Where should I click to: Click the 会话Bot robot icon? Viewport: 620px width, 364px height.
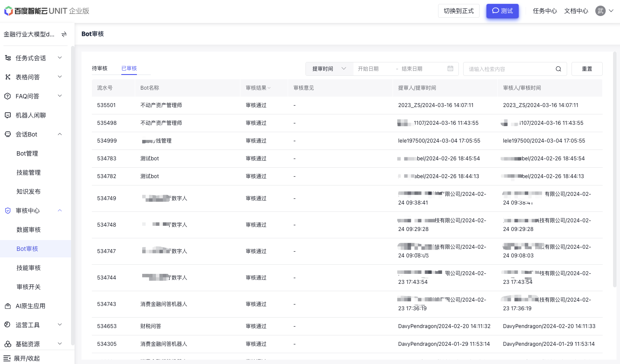point(8,134)
